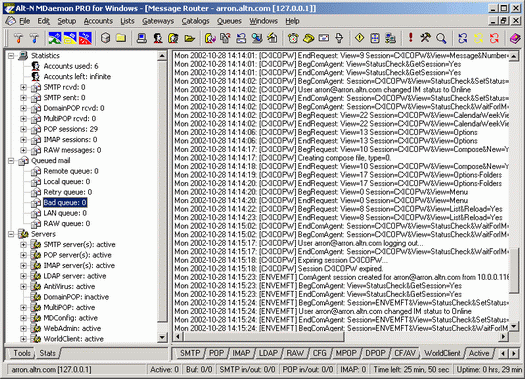This screenshot has height=379, width=525.
Task: Open the Gateways menu
Action: [x=158, y=21]
